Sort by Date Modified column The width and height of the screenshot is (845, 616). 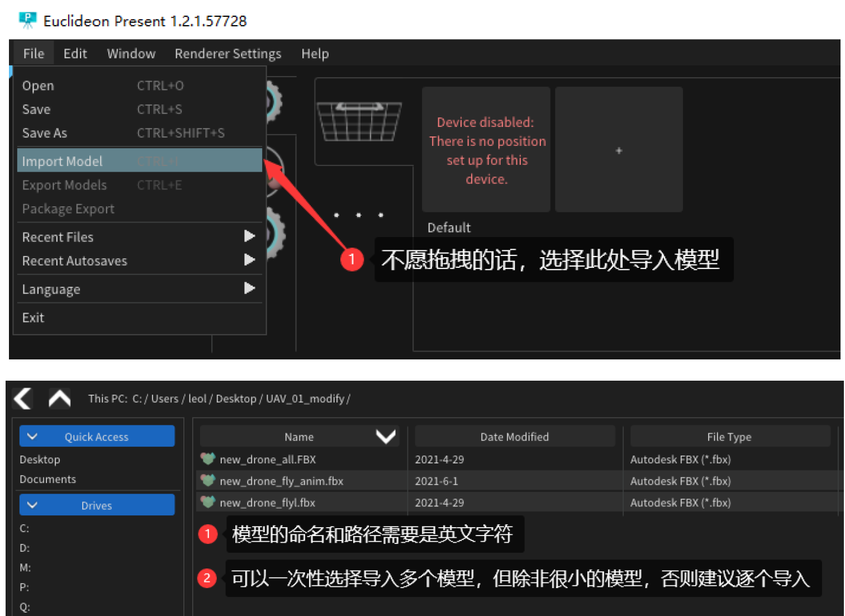(515, 437)
